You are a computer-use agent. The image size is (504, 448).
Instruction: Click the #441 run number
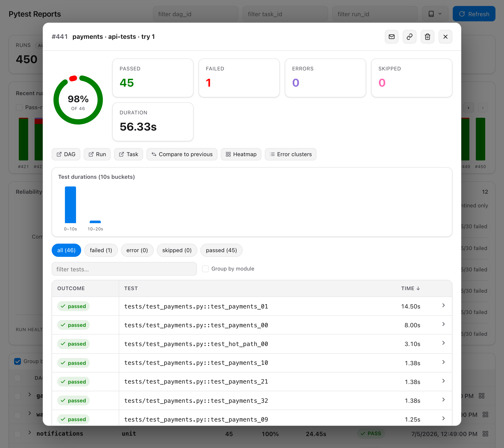(x=60, y=37)
